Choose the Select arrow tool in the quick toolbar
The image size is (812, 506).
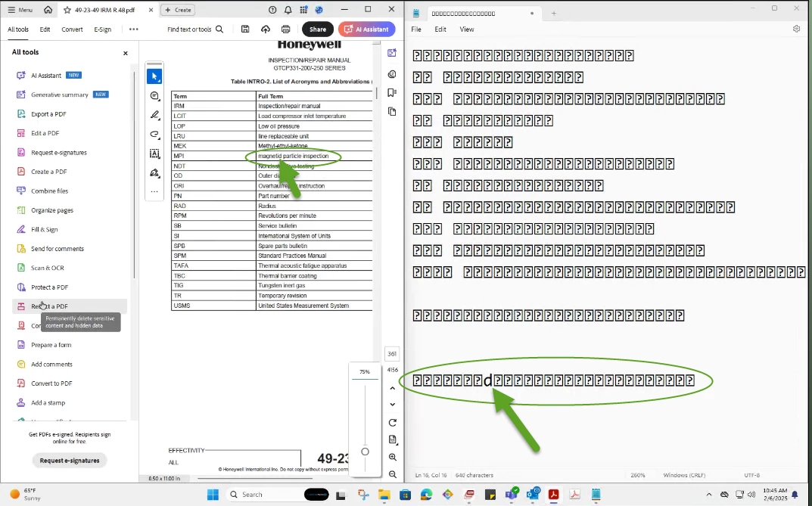154,76
